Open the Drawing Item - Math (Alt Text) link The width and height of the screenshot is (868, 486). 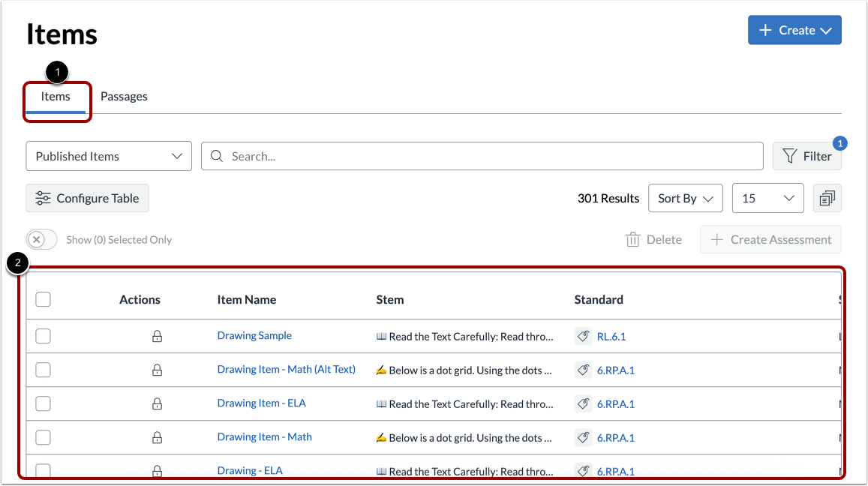(x=286, y=369)
